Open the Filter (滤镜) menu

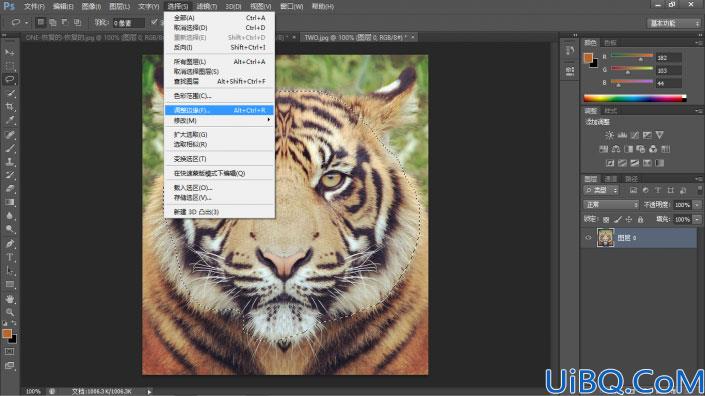tap(207, 6)
